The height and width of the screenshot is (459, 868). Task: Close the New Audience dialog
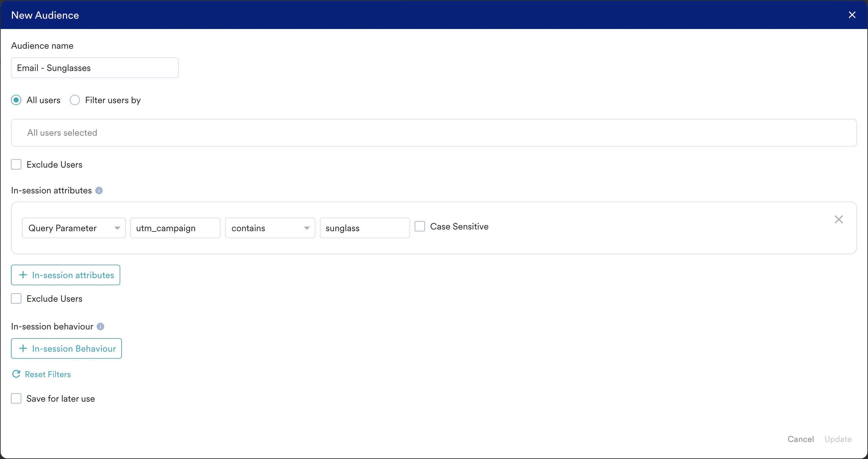[x=852, y=15]
